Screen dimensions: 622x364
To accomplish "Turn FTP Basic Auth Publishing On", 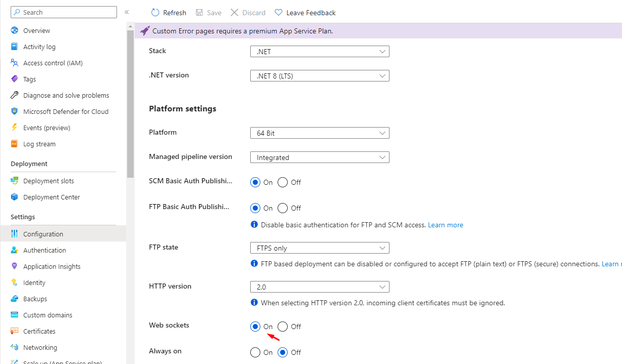I will click(x=255, y=208).
